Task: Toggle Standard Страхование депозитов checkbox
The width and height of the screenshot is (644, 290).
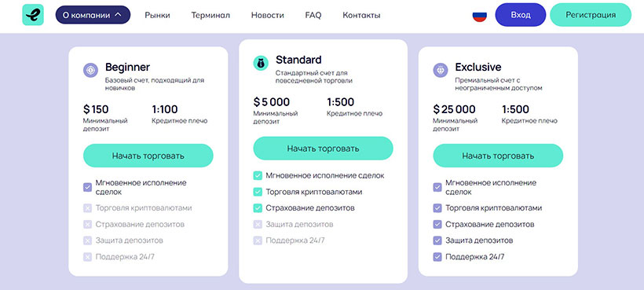Action: 258,208
